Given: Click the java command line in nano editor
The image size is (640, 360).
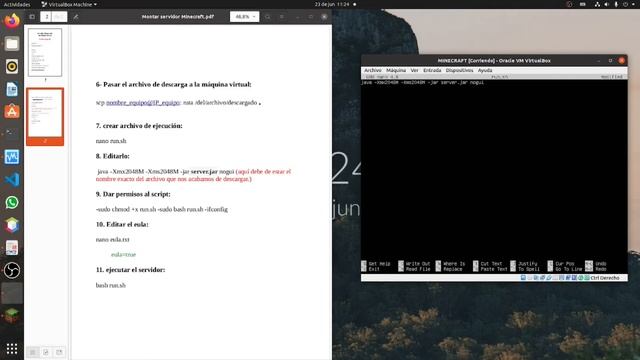Looking at the screenshot, I should coord(422,82).
